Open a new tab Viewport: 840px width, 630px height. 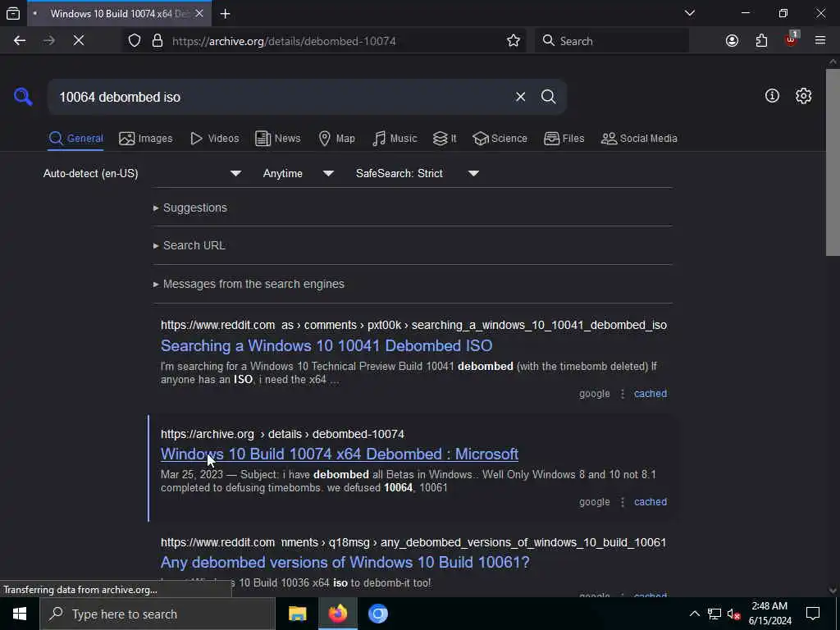click(225, 13)
